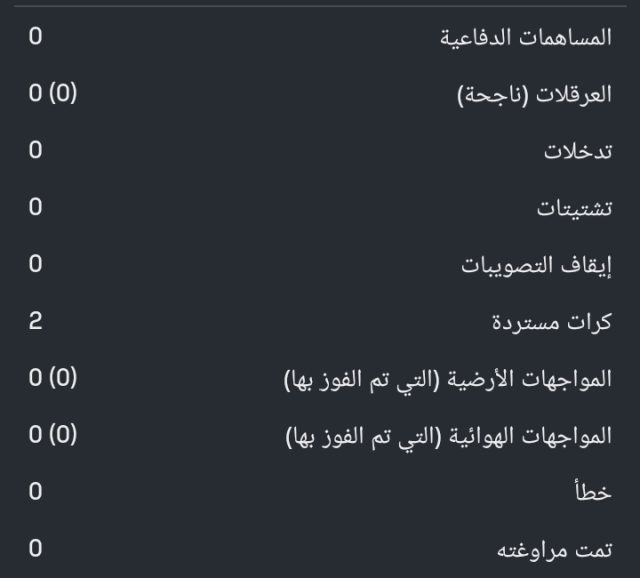640x578 pixels.
Task: Click the المواجهات الأرضية value 0 (0)
Action: click(x=52, y=380)
